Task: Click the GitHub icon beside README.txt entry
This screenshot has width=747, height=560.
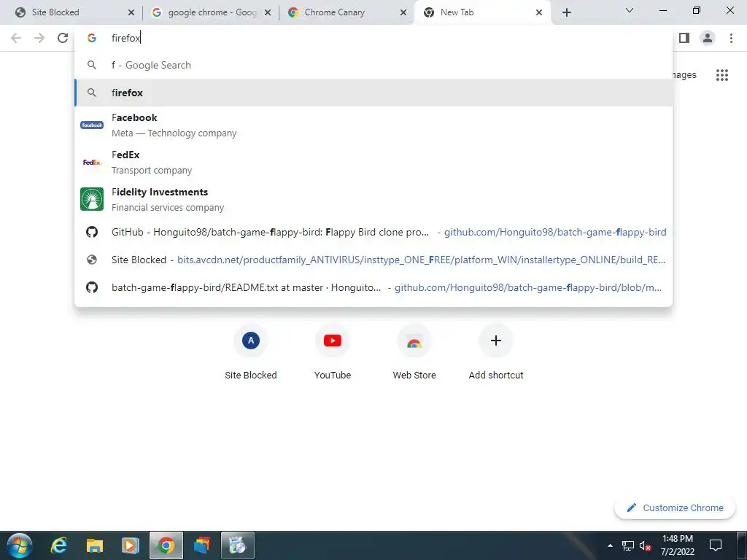Action: tap(92, 287)
